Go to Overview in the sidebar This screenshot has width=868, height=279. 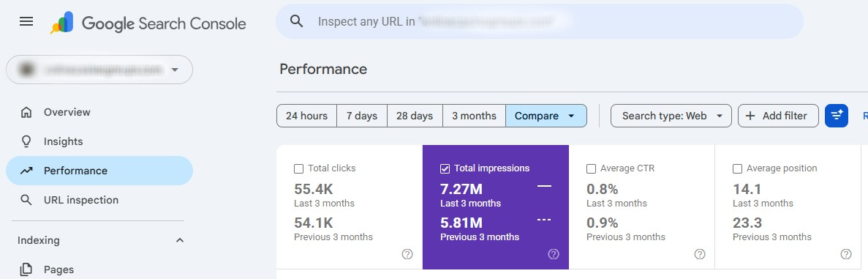coord(99,112)
